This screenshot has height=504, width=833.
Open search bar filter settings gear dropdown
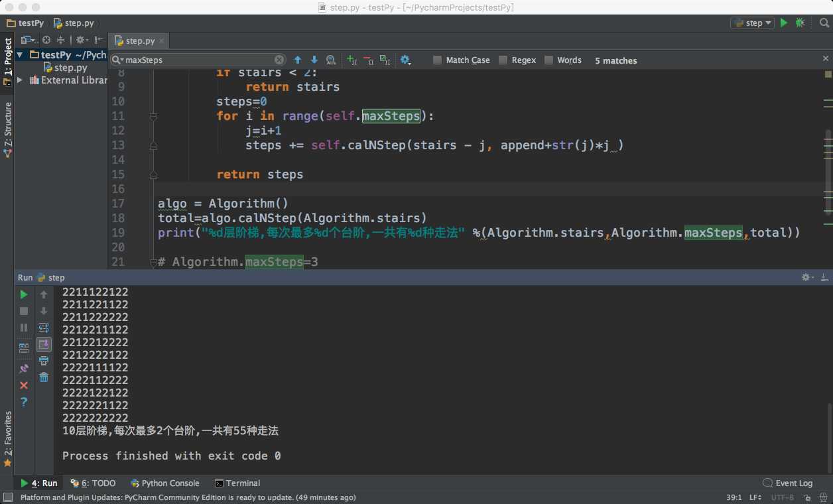[406, 60]
